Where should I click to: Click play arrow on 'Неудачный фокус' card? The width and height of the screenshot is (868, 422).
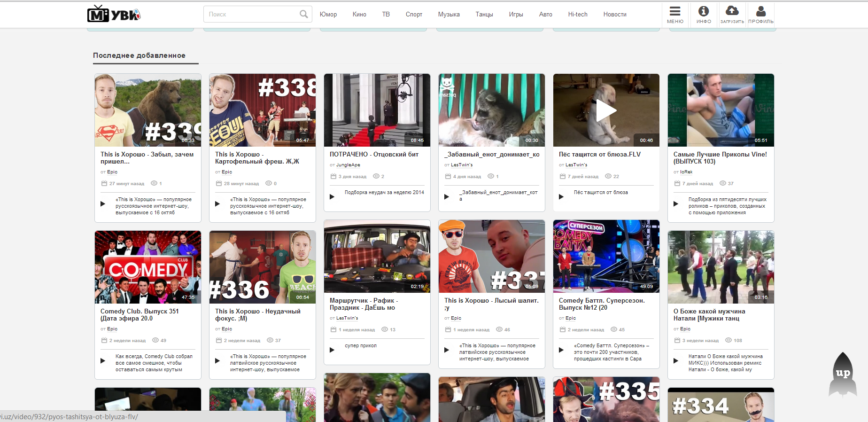[217, 361]
